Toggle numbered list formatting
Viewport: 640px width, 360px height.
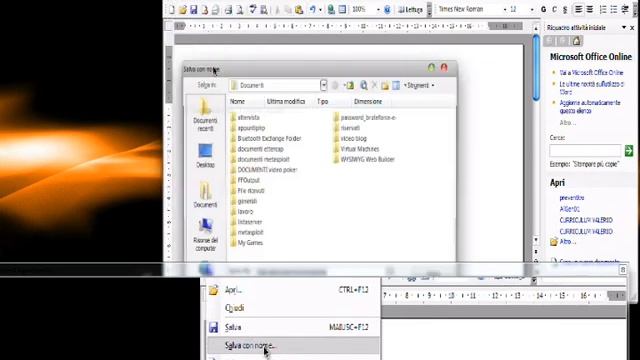coord(603,9)
